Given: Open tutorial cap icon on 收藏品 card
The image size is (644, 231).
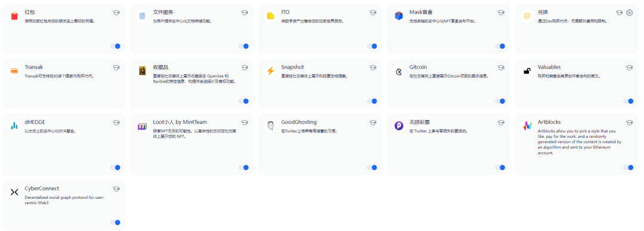Looking at the screenshot, I should point(244,67).
